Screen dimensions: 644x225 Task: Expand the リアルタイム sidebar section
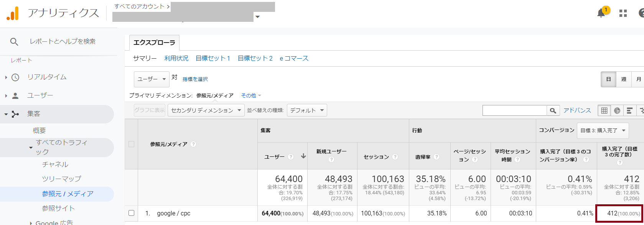point(6,77)
